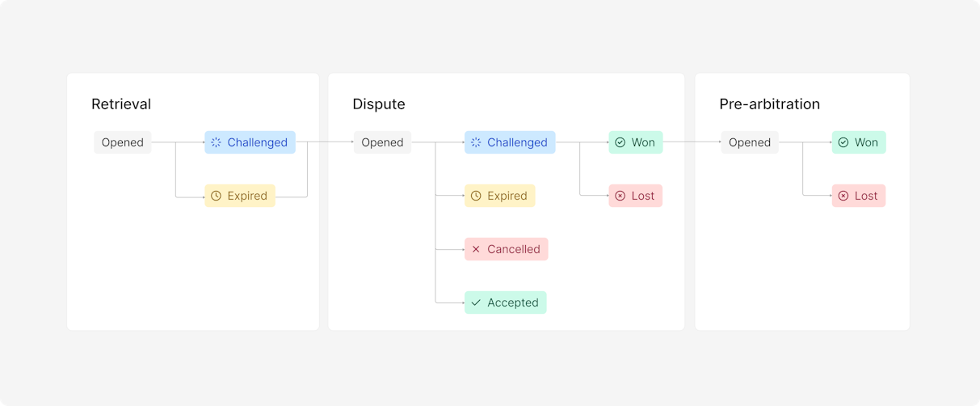980x406 pixels.
Task: Select the Opened status under Retrieval
Action: [123, 142]
